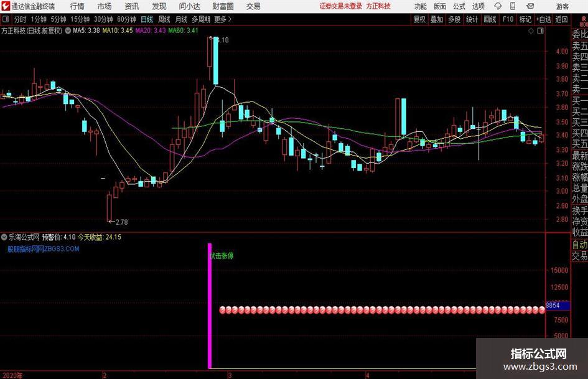This screenshot has height=379, width=588.
Task: Open the 选项 menu
Action: point(478,6)
